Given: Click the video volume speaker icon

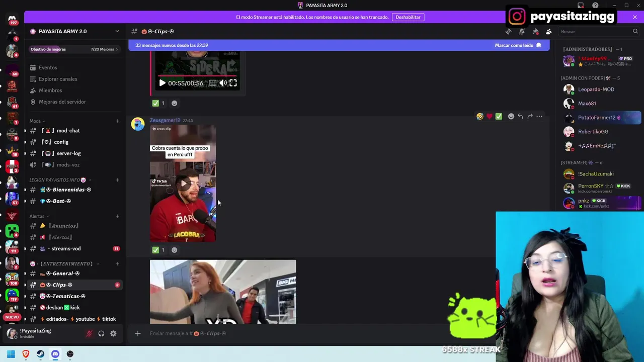Looking at the screenshot, I should coord(223,83).
